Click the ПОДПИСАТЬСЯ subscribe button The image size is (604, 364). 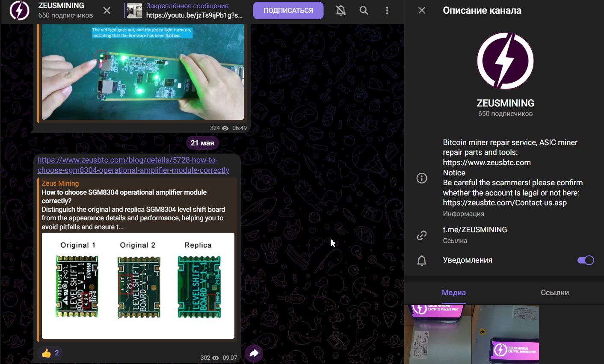288,10
